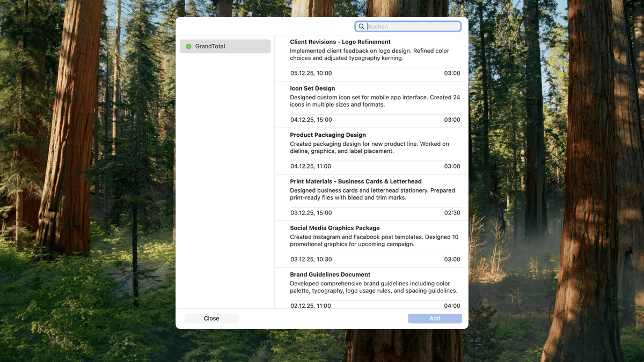Pick Print Materials - Business Cards & Letterhead
The width and height of the screenshot is (644, 362).
click(x=355, y=182)
